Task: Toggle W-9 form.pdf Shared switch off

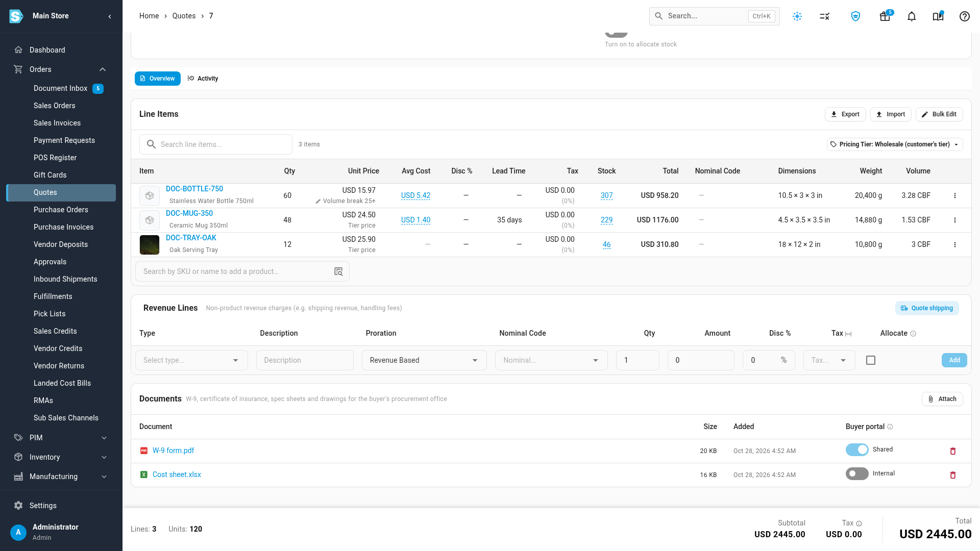Action: 857,449
